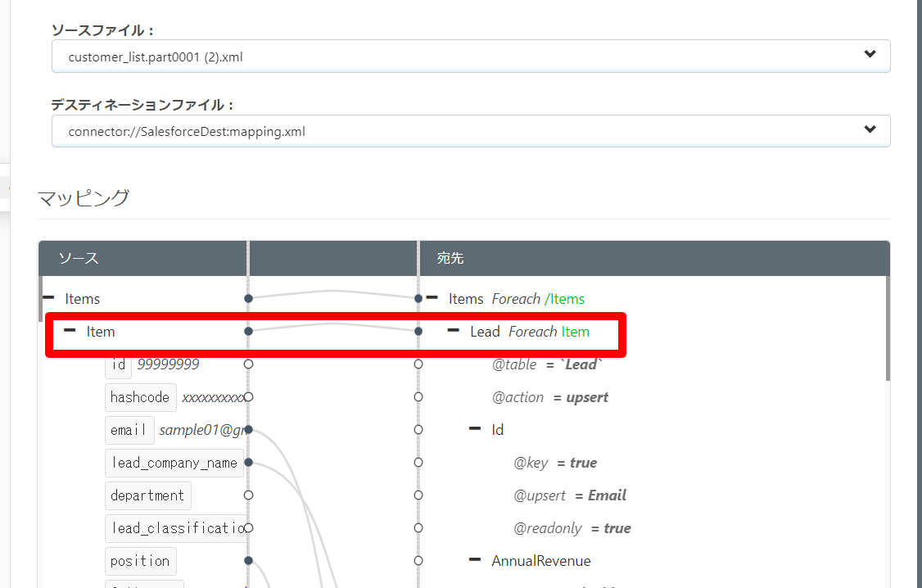Click the destination connector circle for @table
The width and height of the screenshot is (922, 588).
(x=418, y=364)
